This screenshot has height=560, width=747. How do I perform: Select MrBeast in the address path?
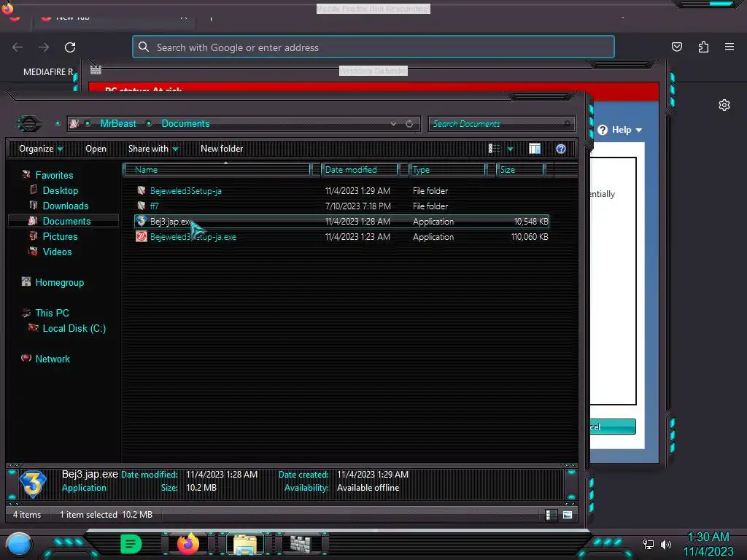[118, 124]
